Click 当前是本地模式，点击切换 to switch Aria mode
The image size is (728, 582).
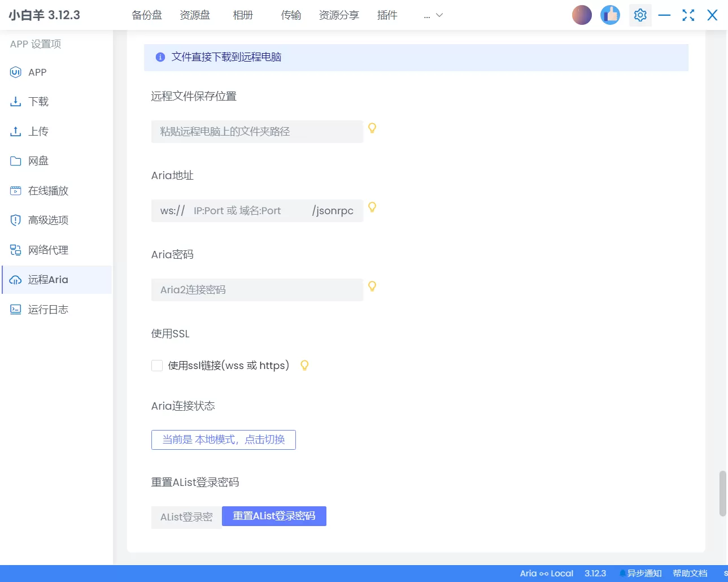(223, 440)
